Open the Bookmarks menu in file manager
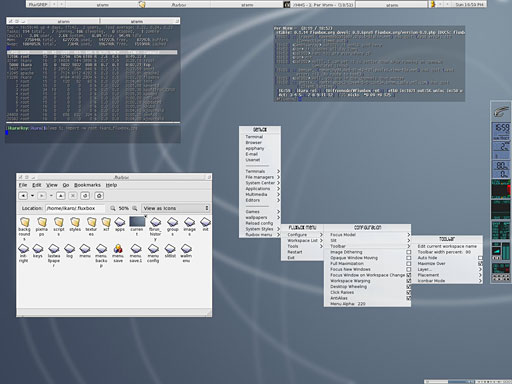The width and height of the screenshot is (512, 384). (87, 185)
